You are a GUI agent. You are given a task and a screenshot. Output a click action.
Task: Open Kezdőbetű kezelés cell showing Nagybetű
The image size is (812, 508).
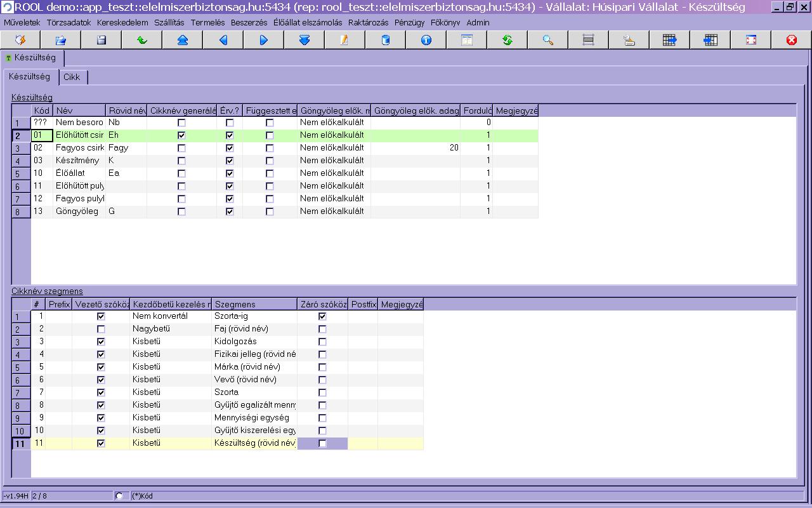click(170, 329)
